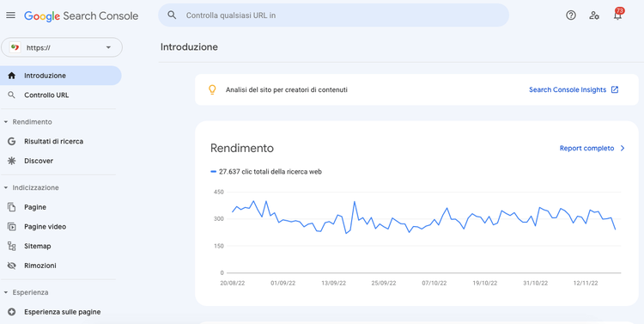Viewport: 644px width, 324px height.
Task: Click the Rendimento card heading
Action: tap(242, 148)
